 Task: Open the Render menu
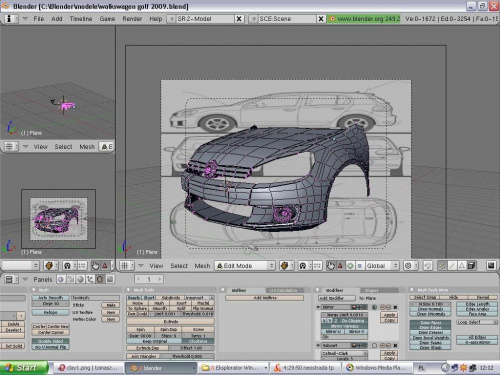pyautogui.click(x=132, y=19)
